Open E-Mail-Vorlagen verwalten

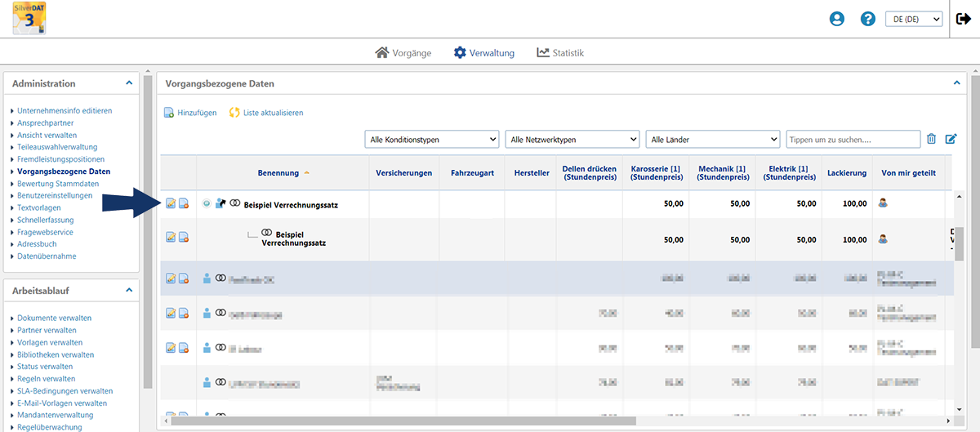point(62,403)
